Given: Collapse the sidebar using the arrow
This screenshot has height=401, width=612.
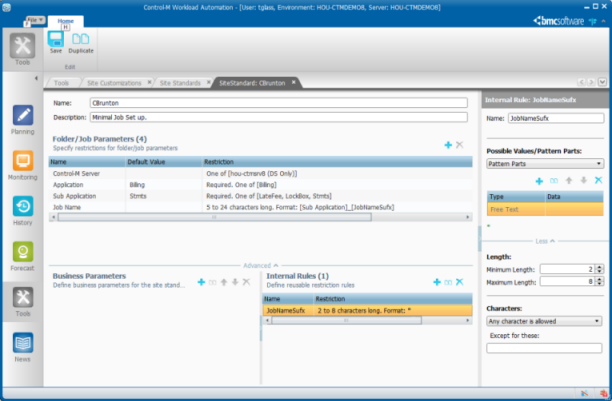Looking at the screenshot, I should coord(36,78).
